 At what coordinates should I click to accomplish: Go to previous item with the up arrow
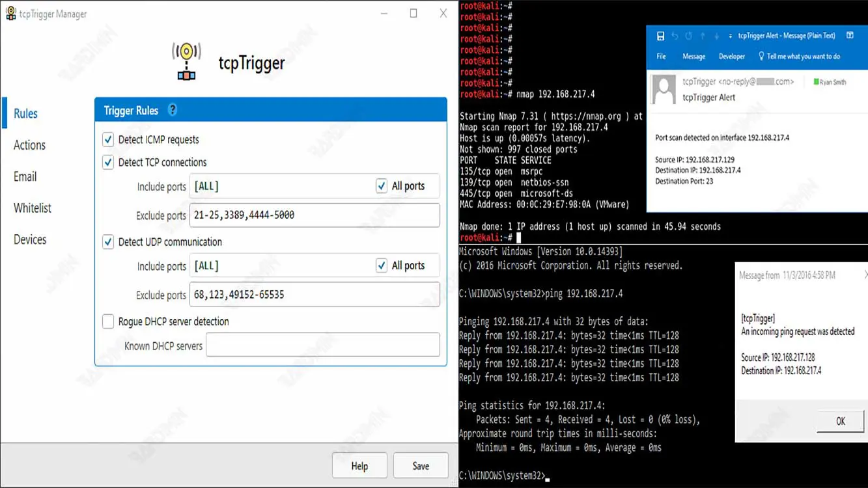[703, 36]
